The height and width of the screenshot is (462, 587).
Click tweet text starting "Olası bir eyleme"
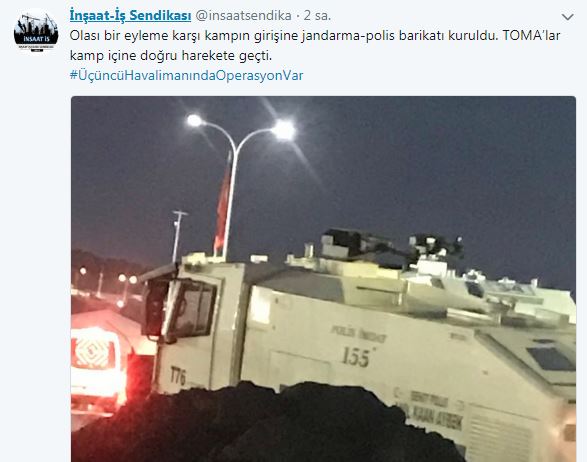click(x=315, y=45)
